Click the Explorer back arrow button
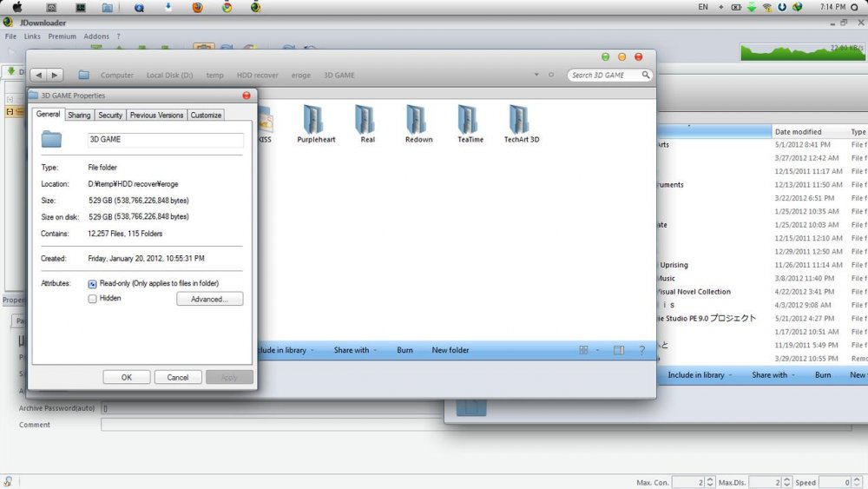Screen dimensions: 868x489 [x=39, y=76]
